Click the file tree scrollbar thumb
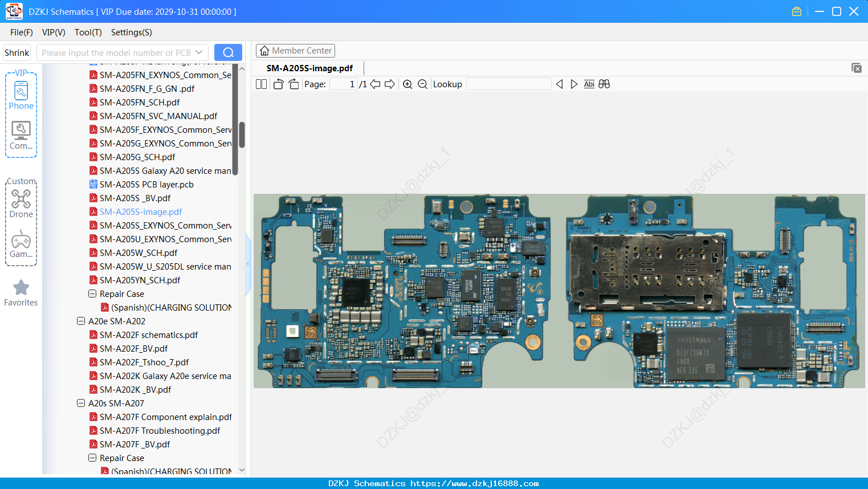 (242, 135)
